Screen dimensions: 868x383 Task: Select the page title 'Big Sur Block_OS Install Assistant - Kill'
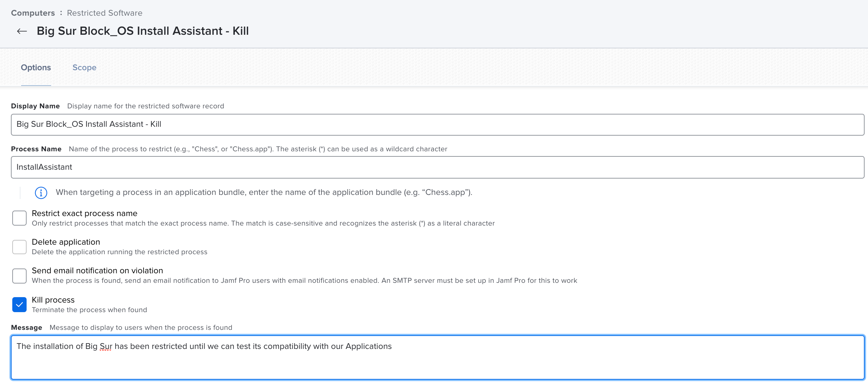click(143, 31)
